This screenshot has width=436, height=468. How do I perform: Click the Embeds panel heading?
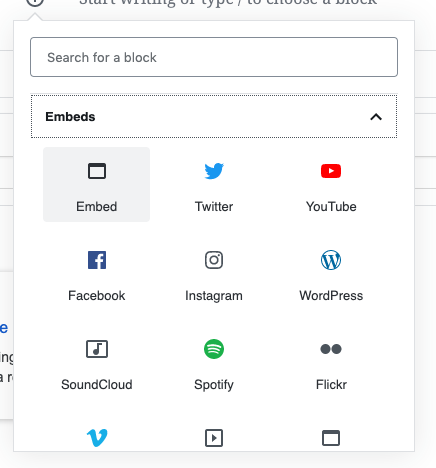pos(214,116)
